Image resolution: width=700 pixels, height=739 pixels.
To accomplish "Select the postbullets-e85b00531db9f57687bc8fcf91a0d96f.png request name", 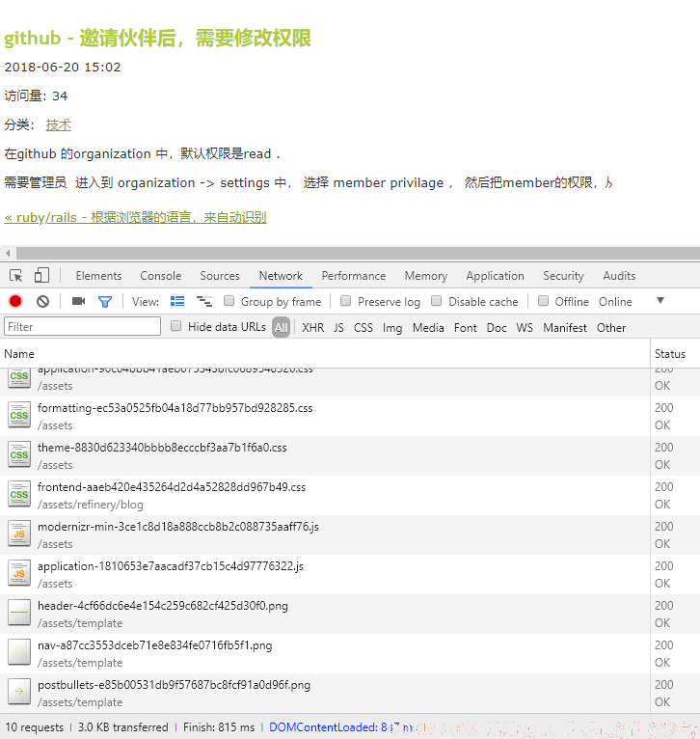I will coord(174,685).
